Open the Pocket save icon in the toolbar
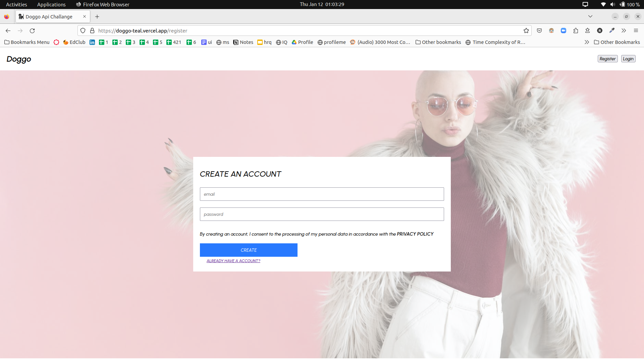Screen dimensions: 644x362 pyautogui.click(x=539, y=31)
